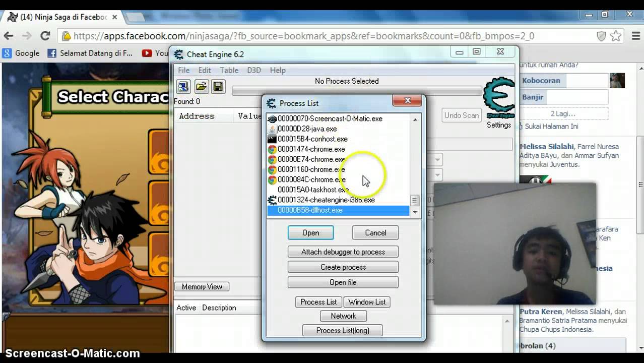The width and height of the screenshot is (644, 363).
Task: Click Putra Keren name link
Action: [x=541, y=312]
